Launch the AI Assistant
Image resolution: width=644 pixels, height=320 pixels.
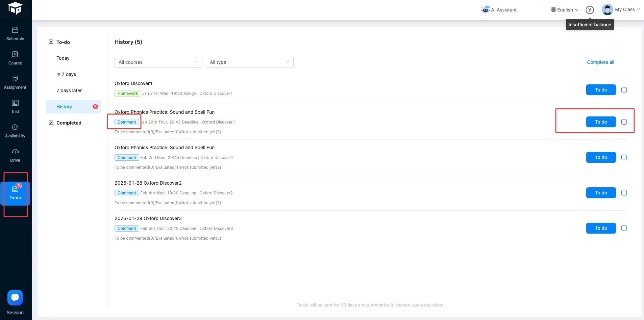(499, 10)
